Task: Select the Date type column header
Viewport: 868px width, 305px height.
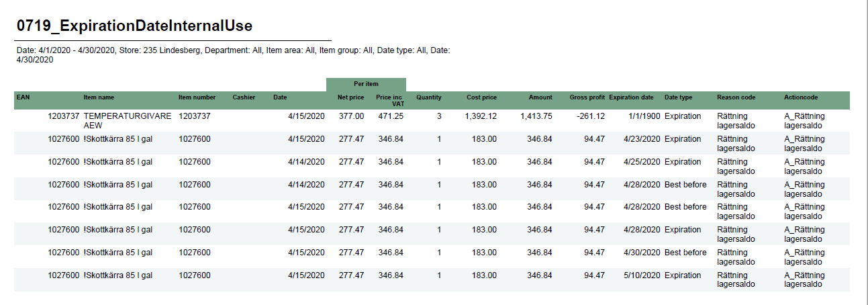Action: [x=678, y=97]
